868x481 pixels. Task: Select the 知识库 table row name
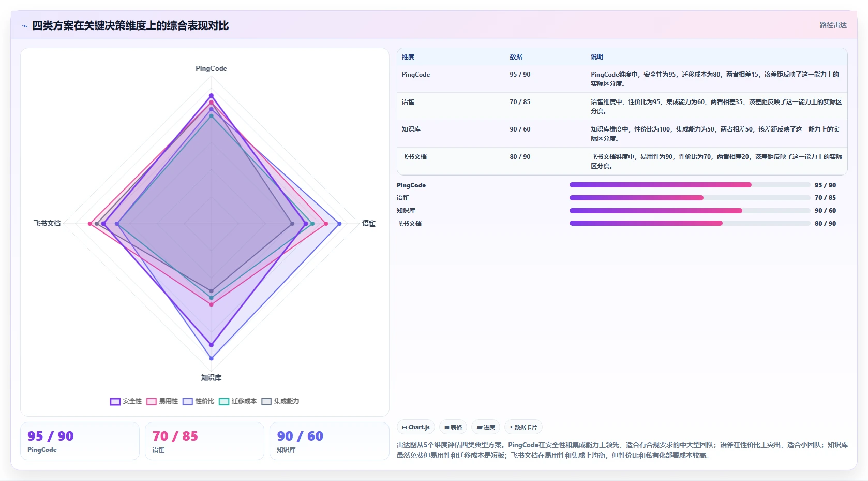tap(411, 129)
